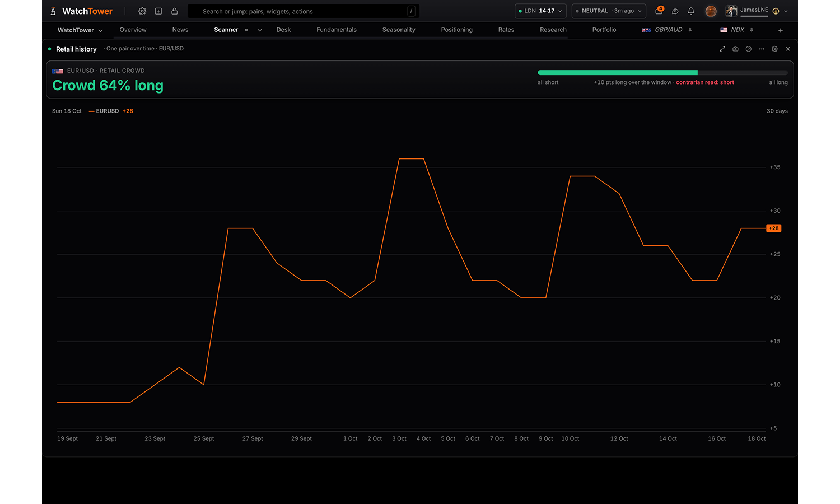
Task: Open the Scanner tab dropdown chevron
Action: 260,30
